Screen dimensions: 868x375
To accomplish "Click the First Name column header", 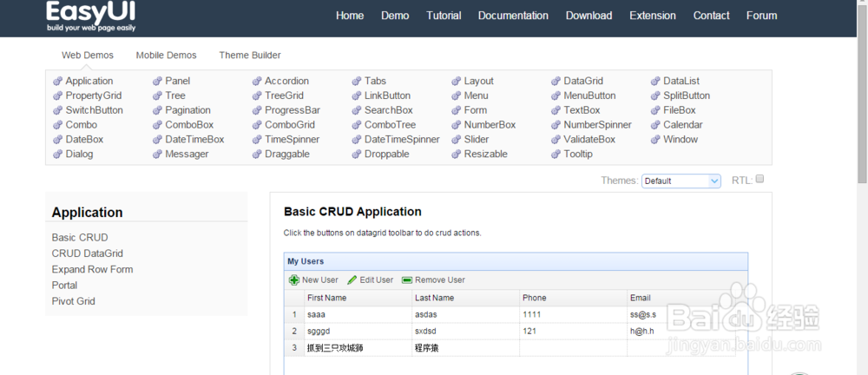I will (358, 298).
